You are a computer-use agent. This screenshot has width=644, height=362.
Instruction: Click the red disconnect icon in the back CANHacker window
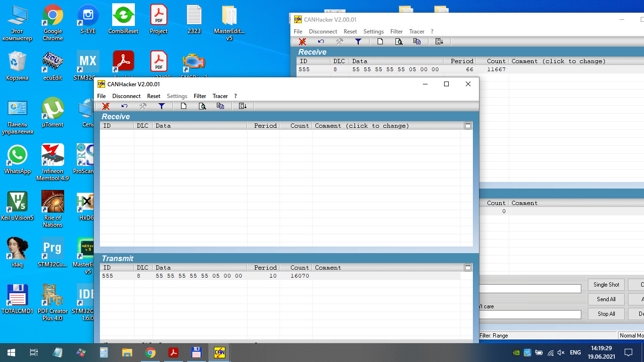click(x=302, y=41)
